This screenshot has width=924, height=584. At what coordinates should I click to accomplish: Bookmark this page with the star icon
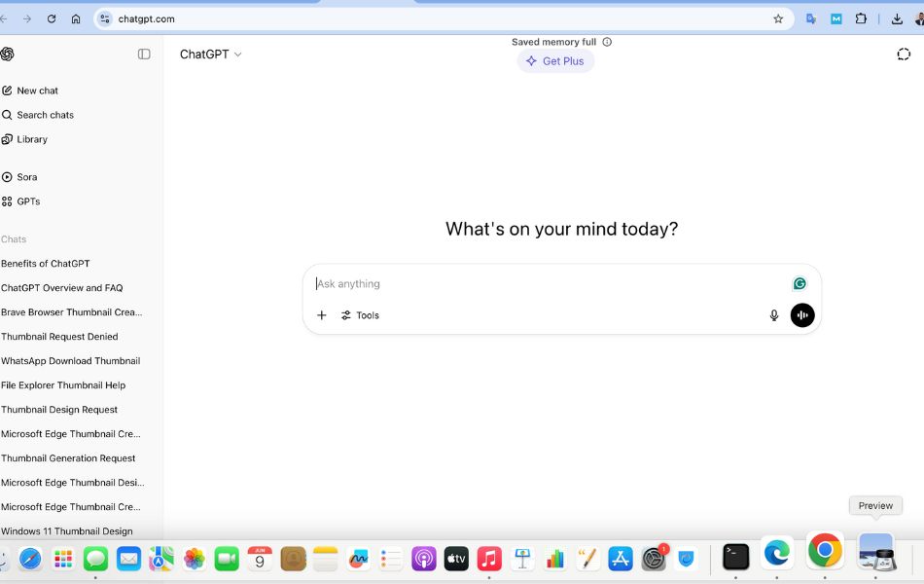[778, 18]
